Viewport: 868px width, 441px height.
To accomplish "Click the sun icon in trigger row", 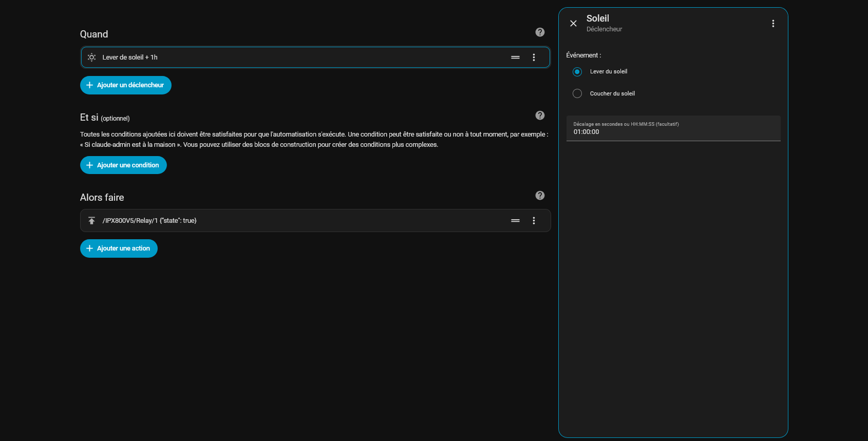I will pos(91,57).
